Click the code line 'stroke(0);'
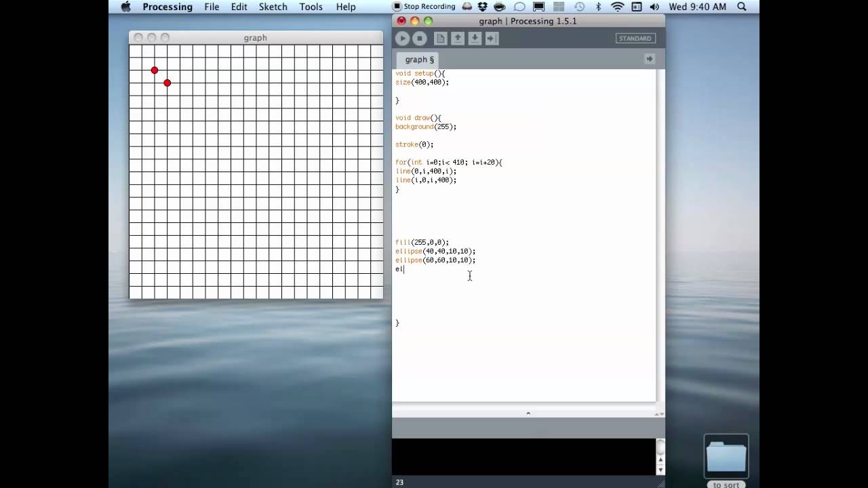868x488 pixels. pyautogui.click(x=414, y=144)
